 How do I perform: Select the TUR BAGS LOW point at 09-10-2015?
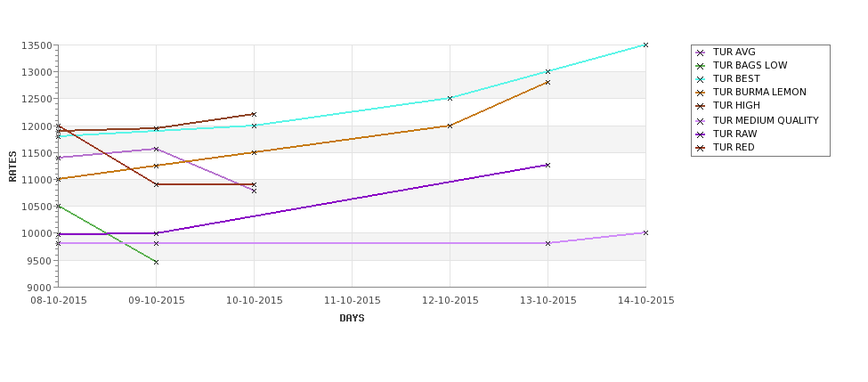pos(156,262)
